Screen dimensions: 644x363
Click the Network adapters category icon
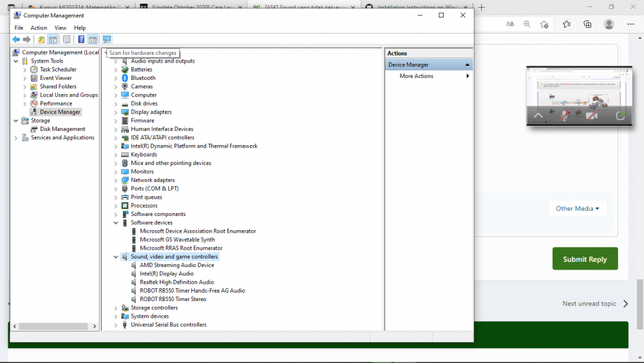[125, 180]
